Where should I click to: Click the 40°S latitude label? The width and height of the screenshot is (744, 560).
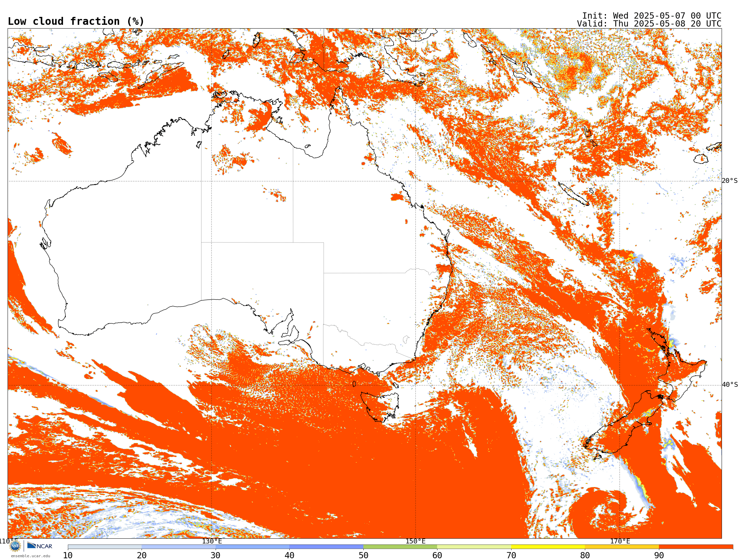(x=730, y=385)
